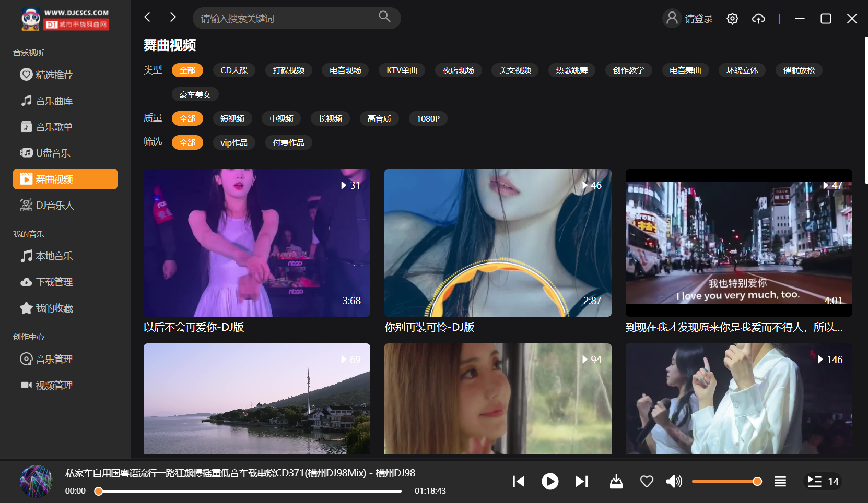Open 音乐歌单 in the sidebar
The width and height of the screenshot is (868, 503).
click(x=65, y=127)
